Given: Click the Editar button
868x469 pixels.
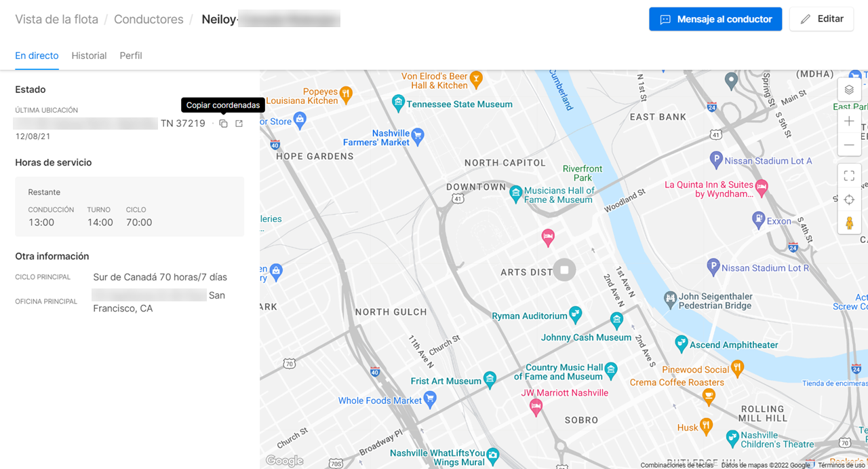Looking at the screenshot, I should [821, 19].
